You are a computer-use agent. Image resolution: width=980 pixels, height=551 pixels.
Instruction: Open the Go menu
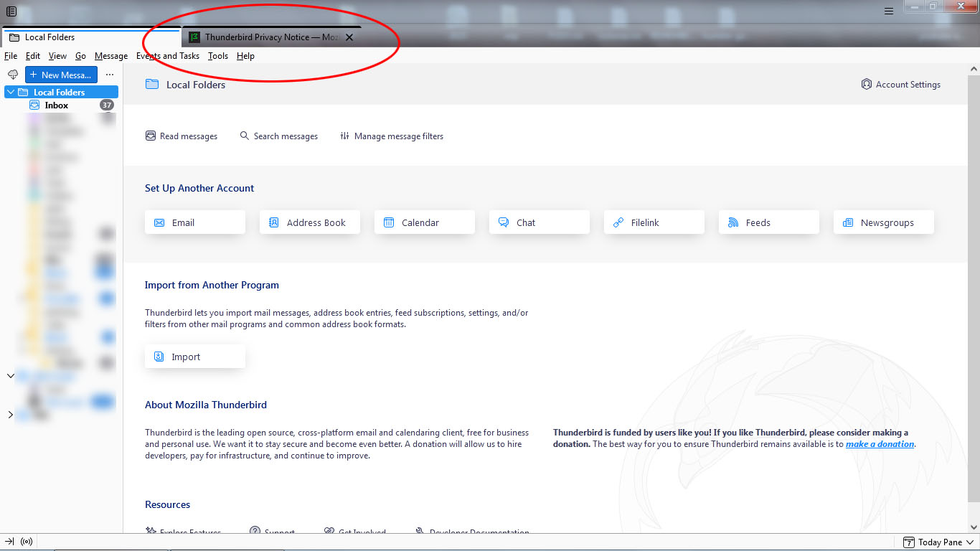pyautogui.click(x=80, y=56)
